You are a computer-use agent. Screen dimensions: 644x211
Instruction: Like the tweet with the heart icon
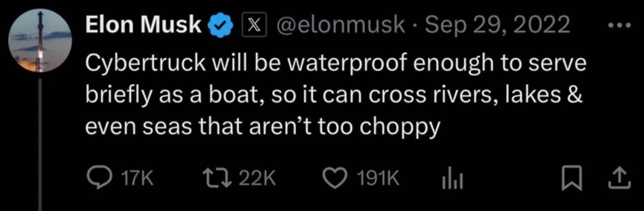click(334, 179)
